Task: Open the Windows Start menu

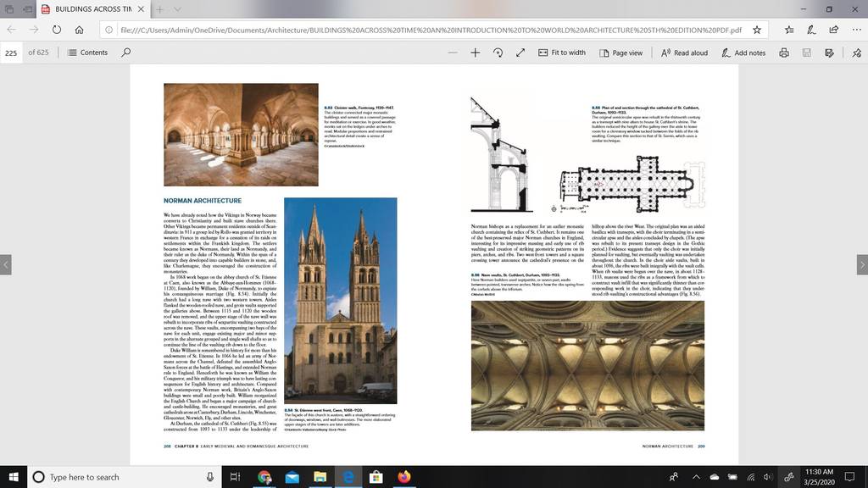Action: point(14,477)
